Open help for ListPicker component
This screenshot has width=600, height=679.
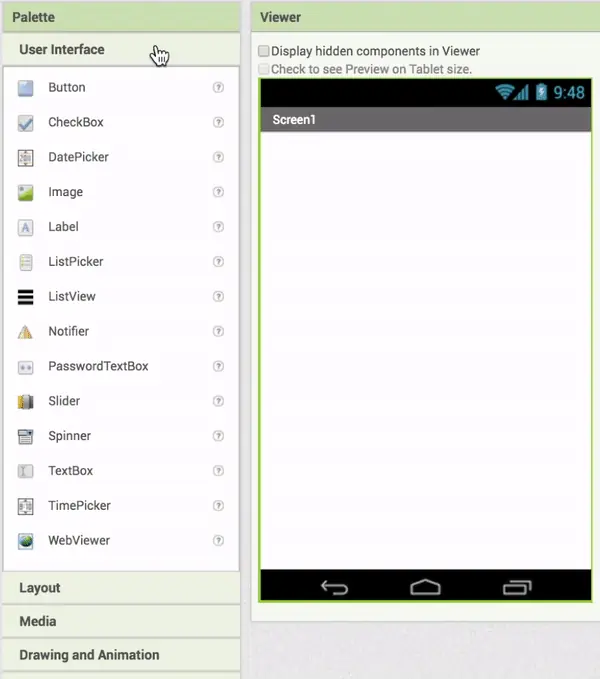pos(218,262)
